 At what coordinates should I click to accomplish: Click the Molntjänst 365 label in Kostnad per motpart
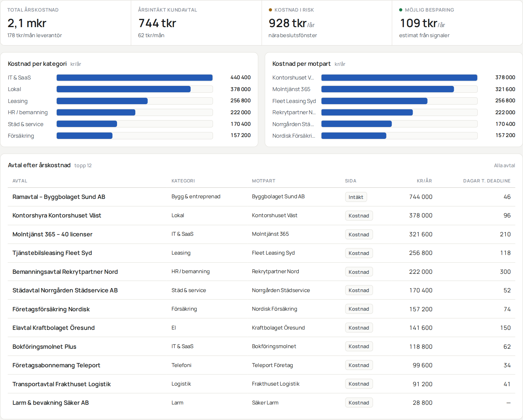tap(291, 89)
